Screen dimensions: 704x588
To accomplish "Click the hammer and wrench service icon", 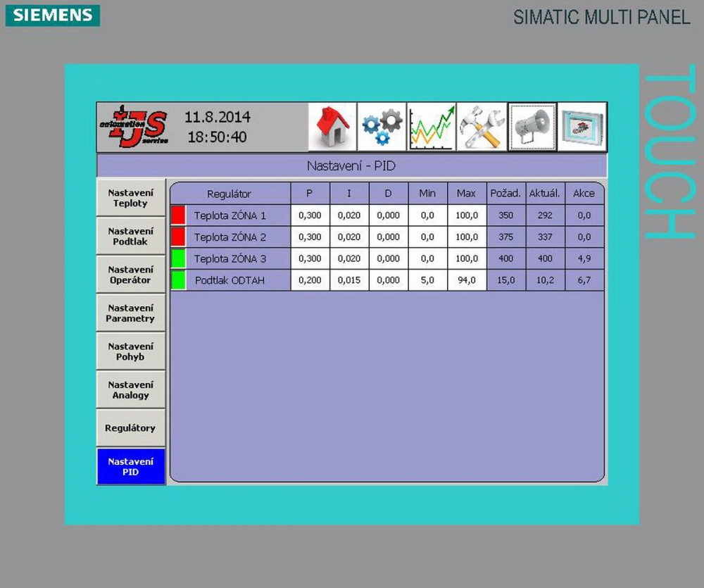I will 482,127.
